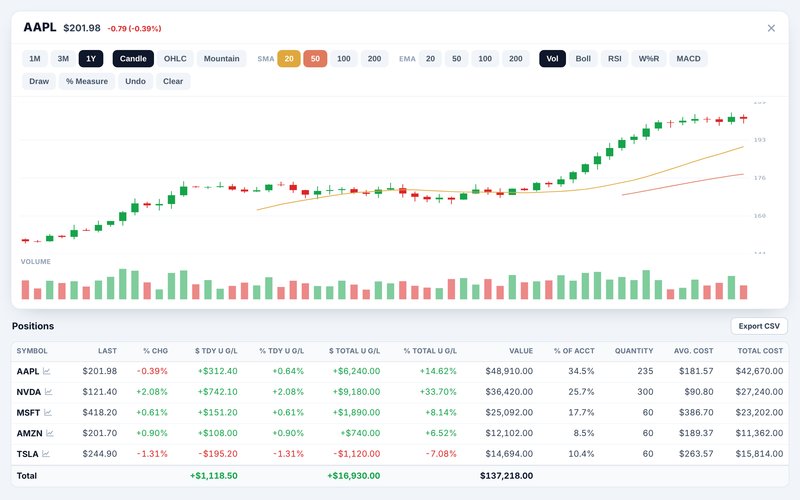Select NVDA symbol in positions table

pos(29,392)
